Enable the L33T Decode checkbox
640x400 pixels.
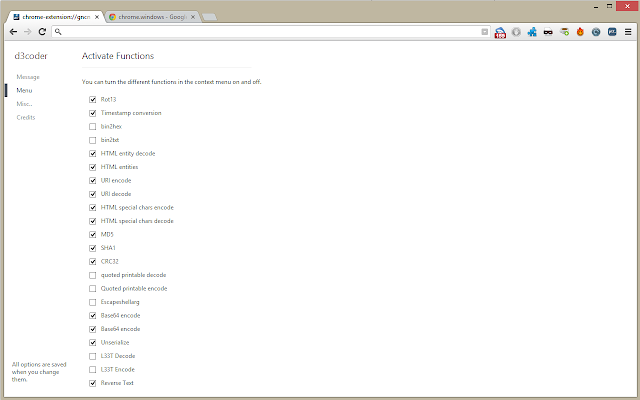tap(93, 356)
